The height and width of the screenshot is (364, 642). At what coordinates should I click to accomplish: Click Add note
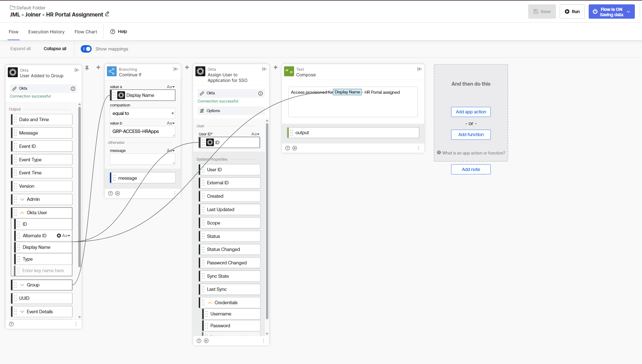click(471, 169)
